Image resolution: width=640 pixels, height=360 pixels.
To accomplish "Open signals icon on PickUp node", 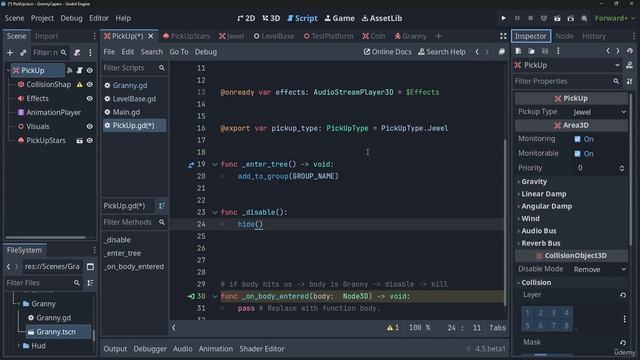I will click(x=70, y=71).
